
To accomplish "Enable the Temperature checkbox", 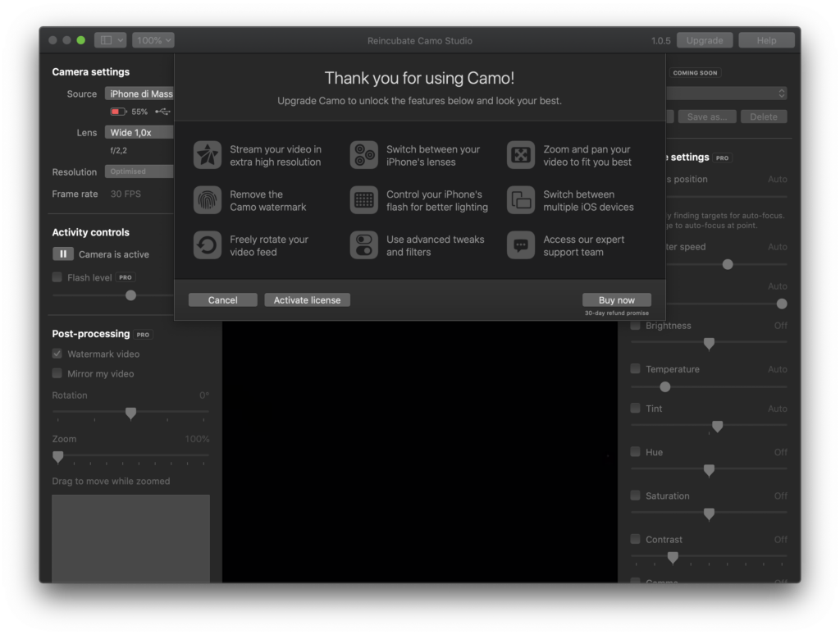I will click(x=636, y=368).
